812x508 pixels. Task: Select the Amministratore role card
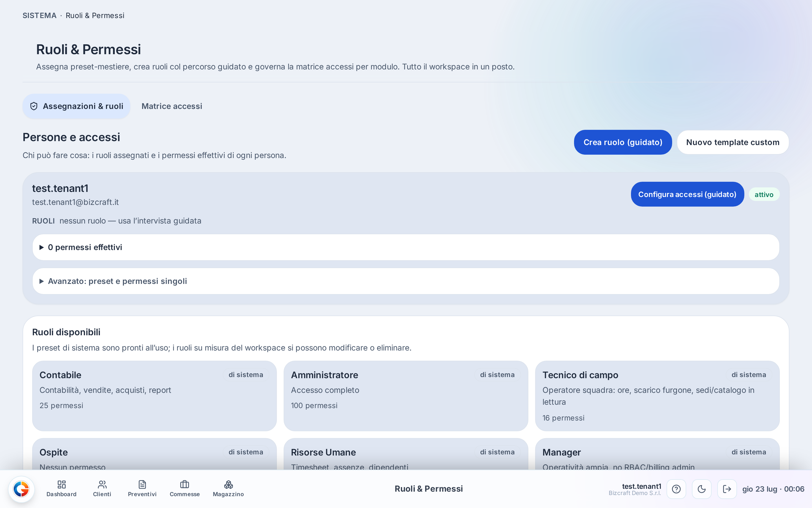coord(406,396)
